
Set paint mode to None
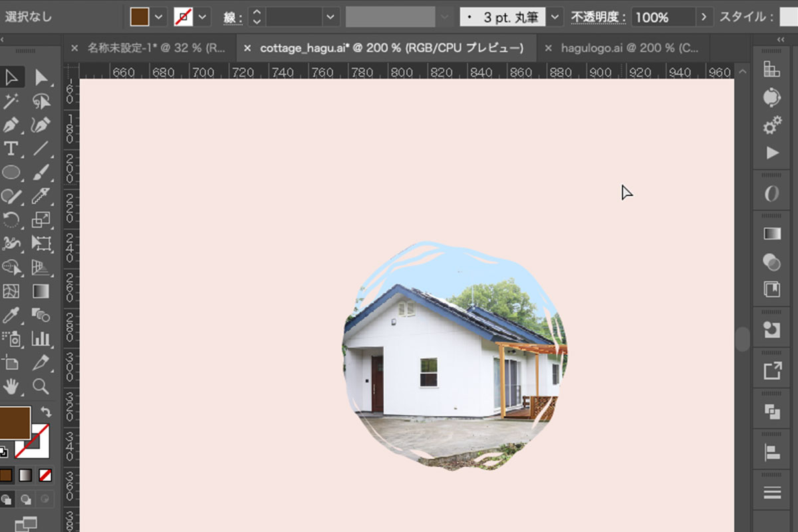pyautogui.click(x=45, y=475)
